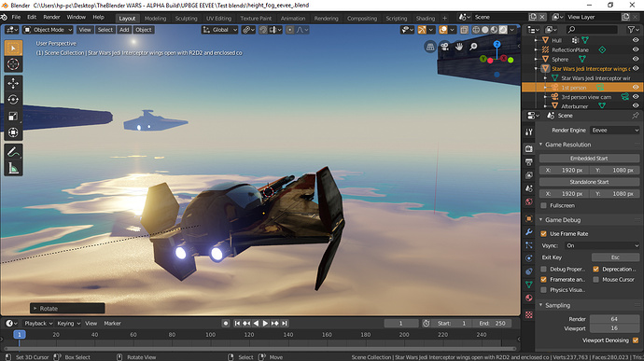Open the Keying dropdown in timeline
Viewport: 644px width, 361px height.
pos(68,323)
